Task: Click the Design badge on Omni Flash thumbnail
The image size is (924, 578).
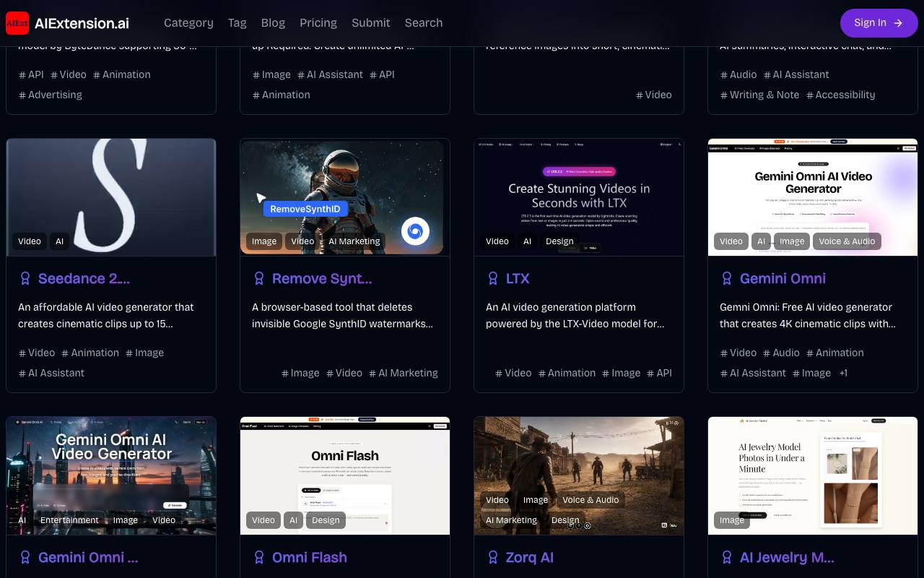Action: [326, 520]
